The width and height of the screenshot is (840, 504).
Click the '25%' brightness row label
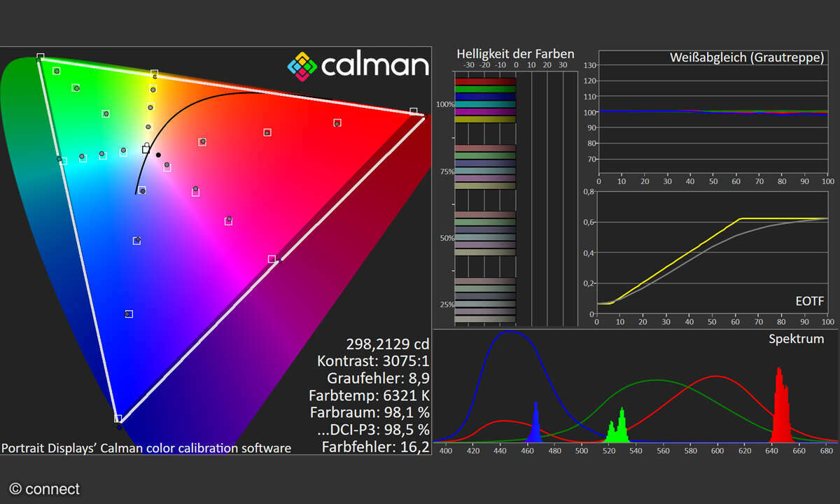click(x=446, y=304)
